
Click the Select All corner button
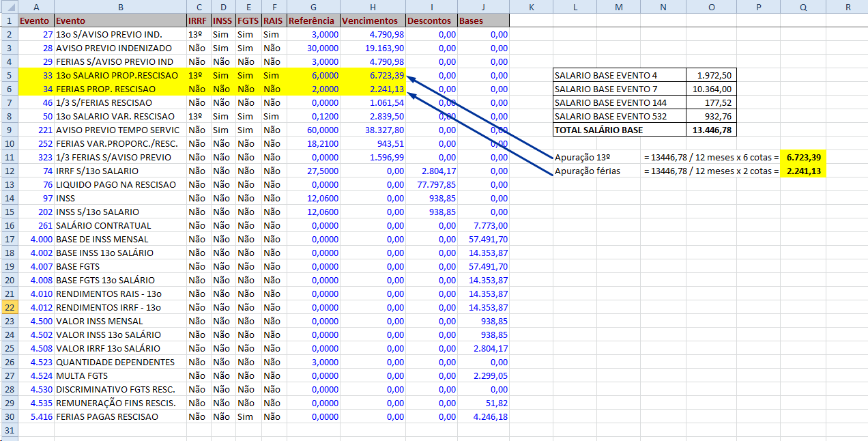9,7
